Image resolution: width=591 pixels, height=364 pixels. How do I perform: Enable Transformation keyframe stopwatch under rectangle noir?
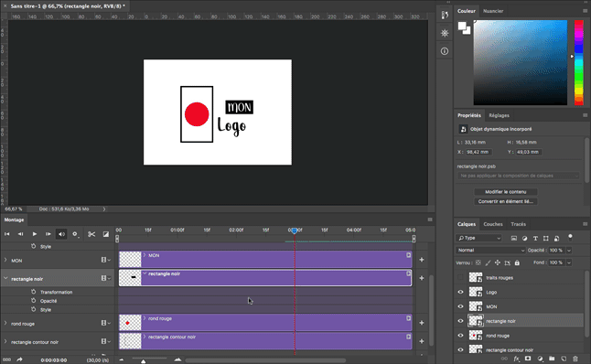coord(34,292)
